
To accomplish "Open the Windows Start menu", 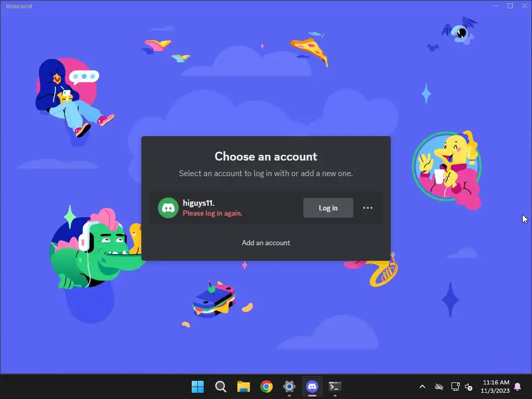I will coord(198,387).
